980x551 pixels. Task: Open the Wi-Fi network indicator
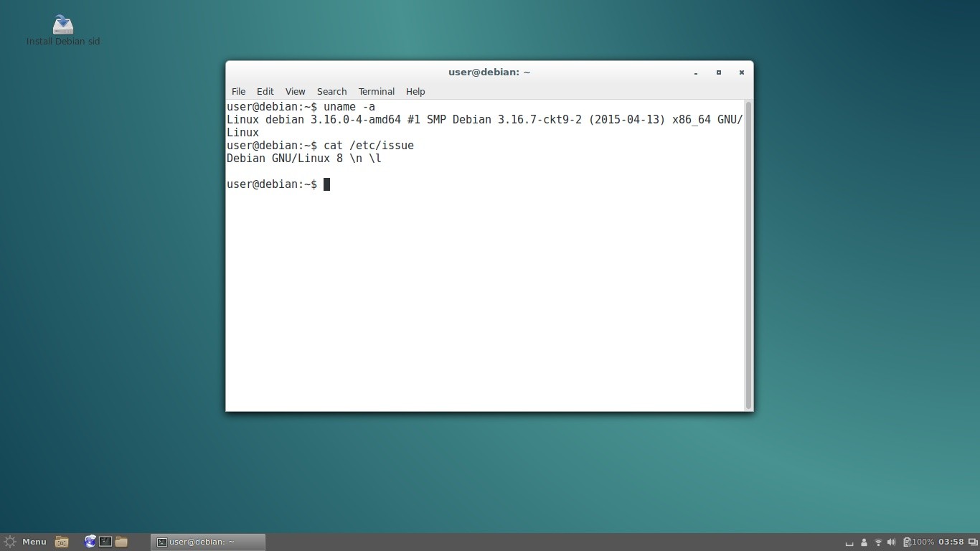(x=878, y=542)
